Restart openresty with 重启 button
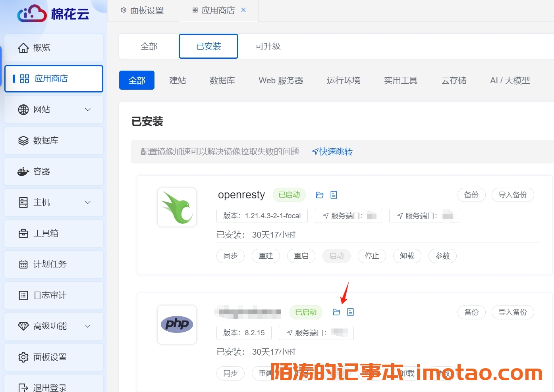 point(301,256)
